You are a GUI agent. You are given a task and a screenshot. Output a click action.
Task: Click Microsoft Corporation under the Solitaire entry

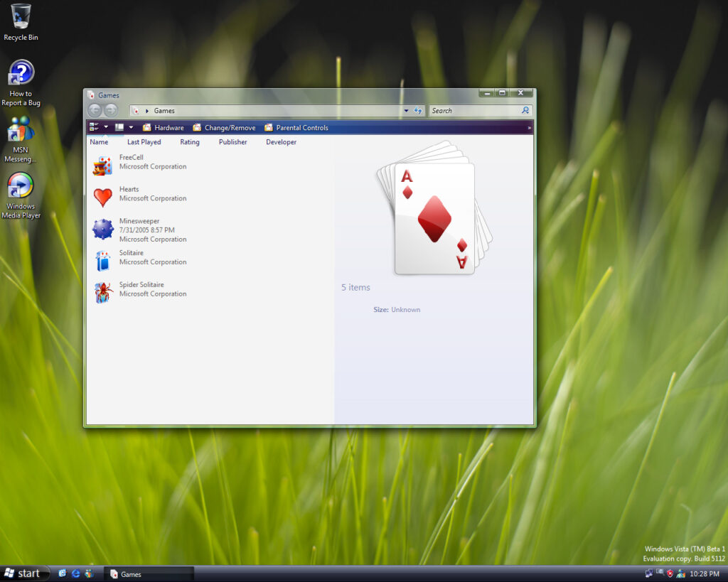tap(153, 262)
